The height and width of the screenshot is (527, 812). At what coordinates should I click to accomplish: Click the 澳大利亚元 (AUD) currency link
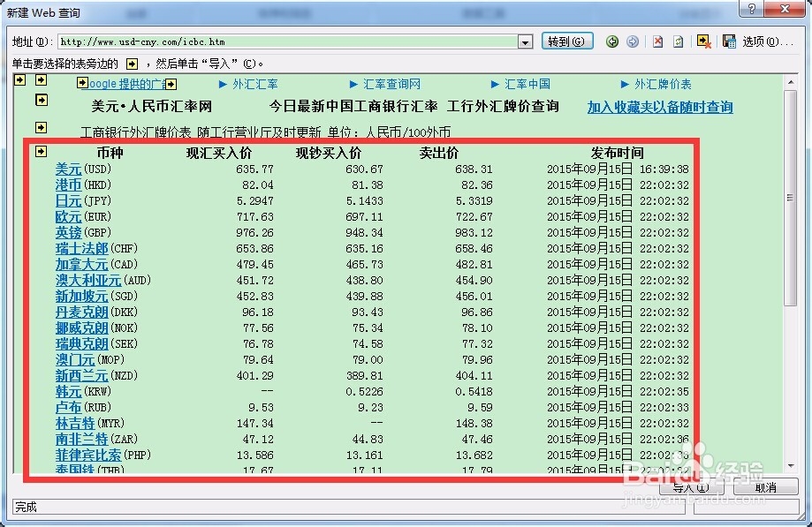88,281
